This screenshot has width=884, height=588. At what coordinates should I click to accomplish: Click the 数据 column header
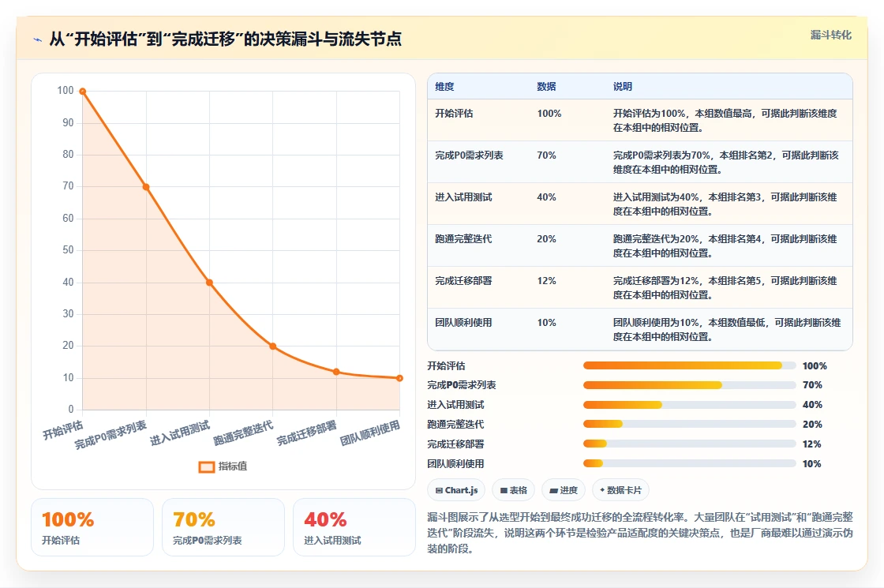546,86
